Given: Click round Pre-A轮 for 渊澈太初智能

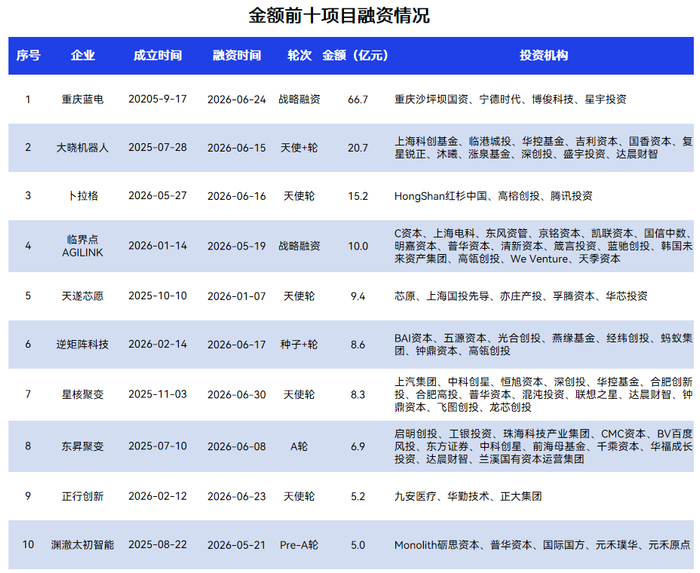Looking at the screenshot, I should click(299, 545).
